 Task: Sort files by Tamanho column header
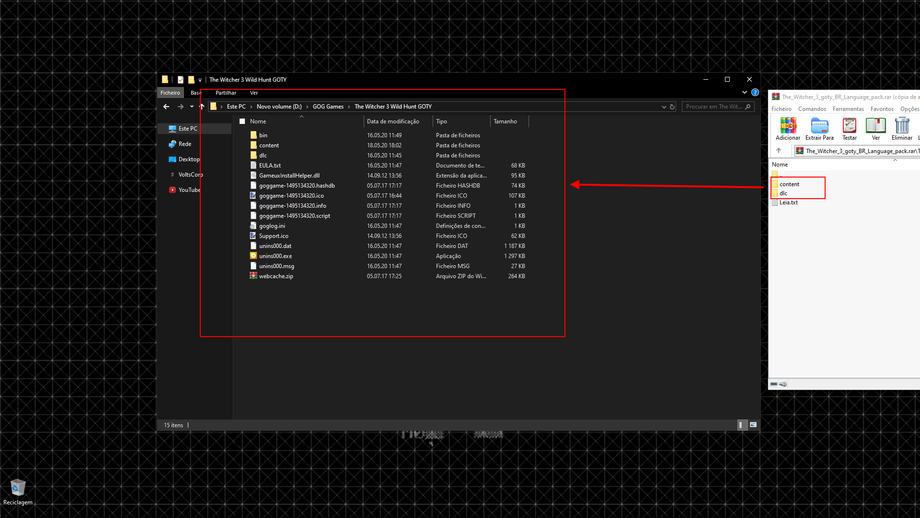pyautogui.click(x=505, y=121)
